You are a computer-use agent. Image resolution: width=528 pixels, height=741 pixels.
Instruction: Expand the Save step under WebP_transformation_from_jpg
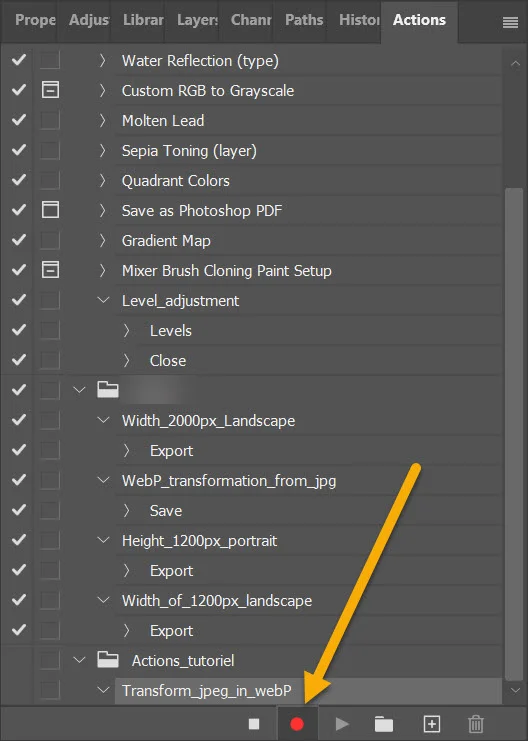pos(126,510)
